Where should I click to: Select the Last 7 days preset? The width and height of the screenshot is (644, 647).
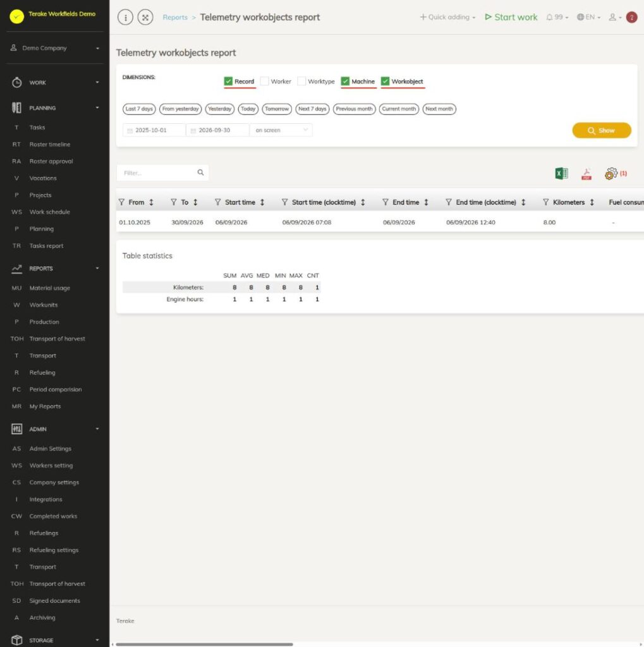pos(139,109)
